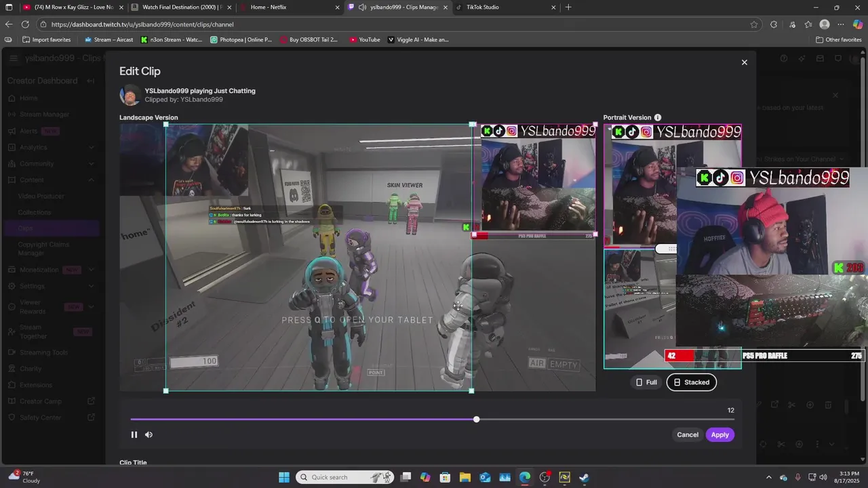Image resolution: width=868 pixels, height=488 pixels.
Task: Show hidden system tray icons
Action: (768, 477)
